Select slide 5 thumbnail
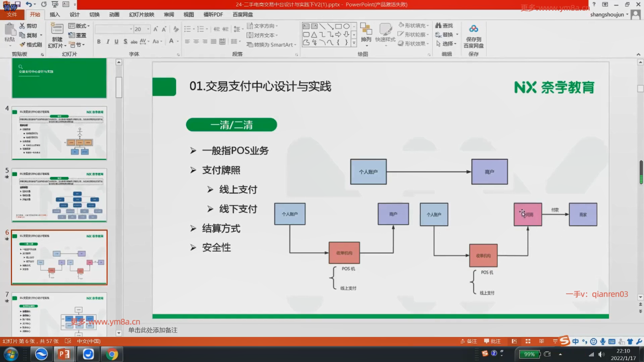 click(59, 195)
